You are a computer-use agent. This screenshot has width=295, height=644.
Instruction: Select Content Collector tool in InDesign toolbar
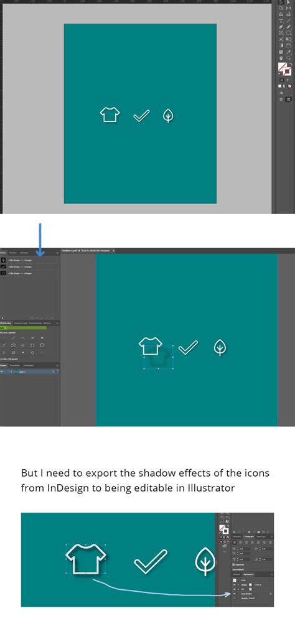[281, 14]
